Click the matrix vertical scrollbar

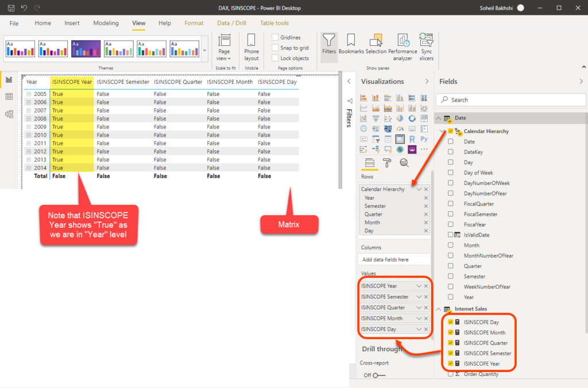[x=340, y=130]
